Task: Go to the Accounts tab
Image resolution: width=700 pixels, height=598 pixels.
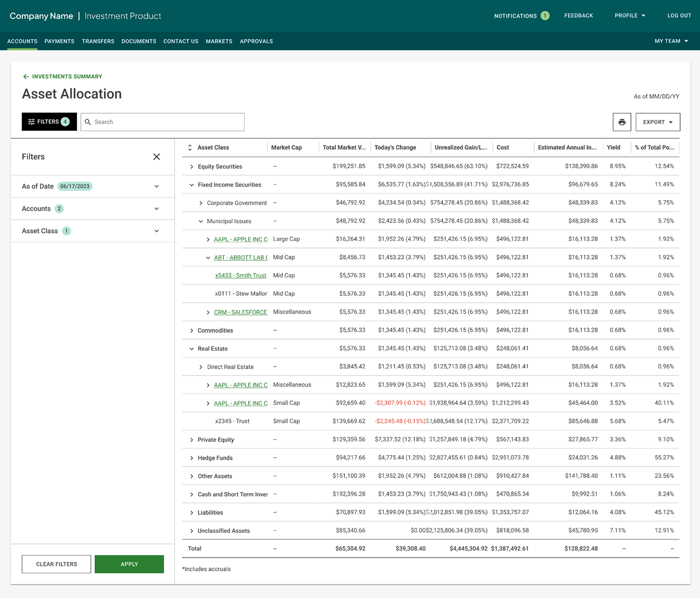Action: 22,41
